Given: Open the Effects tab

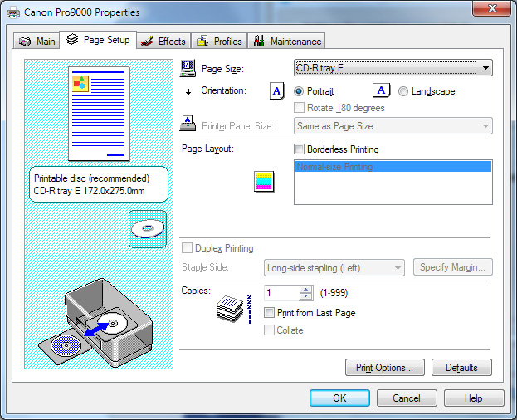Looking at the screenshot, I should [163, 41].
